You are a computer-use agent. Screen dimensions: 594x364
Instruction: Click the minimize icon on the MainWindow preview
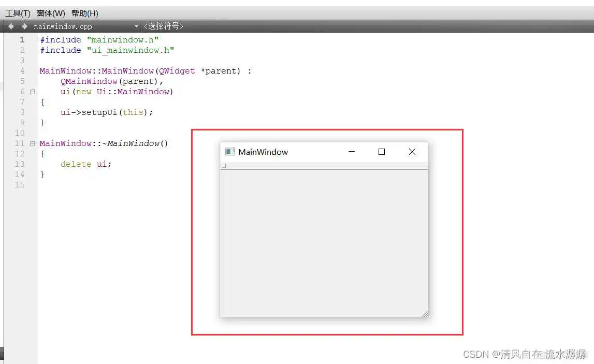coord(352,152)
